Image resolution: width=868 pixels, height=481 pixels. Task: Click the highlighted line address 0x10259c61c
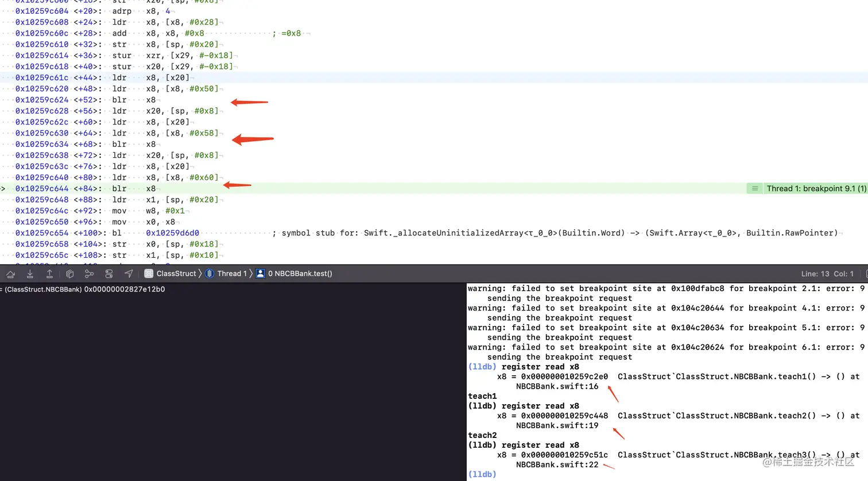point(42,77)
